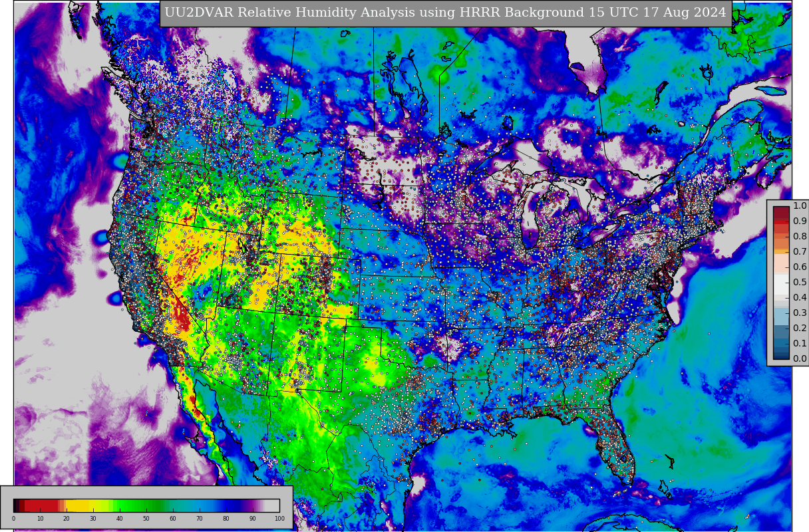
Task: Click the 70 tick label on humidity colorbar
Action: 200,519
